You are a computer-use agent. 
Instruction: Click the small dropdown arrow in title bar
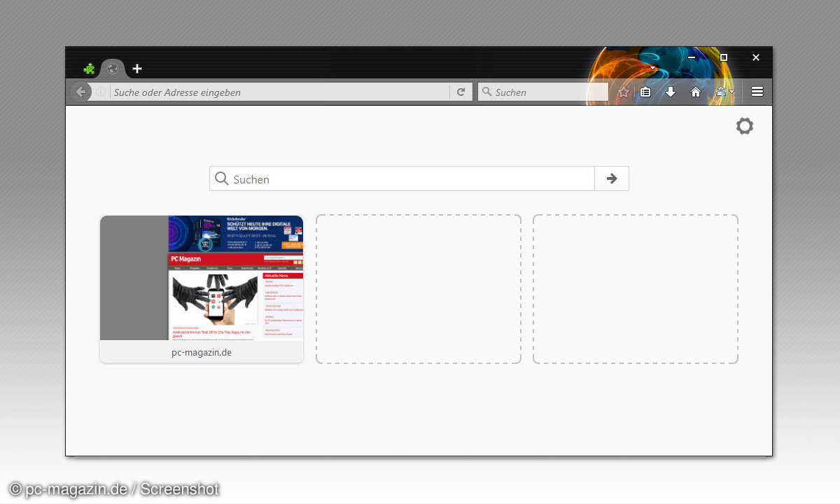[x=653, y=69]
